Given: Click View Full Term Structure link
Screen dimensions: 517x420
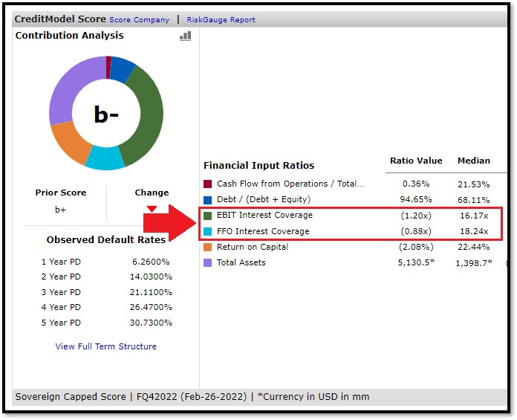Looking at the screenshot, I should (106, 346).
